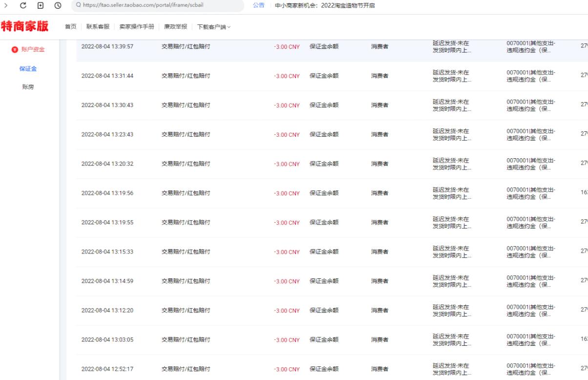Click 保证金余额 in the 13:30:43 row
Screen dimensions: 588x380
[324, 105]
